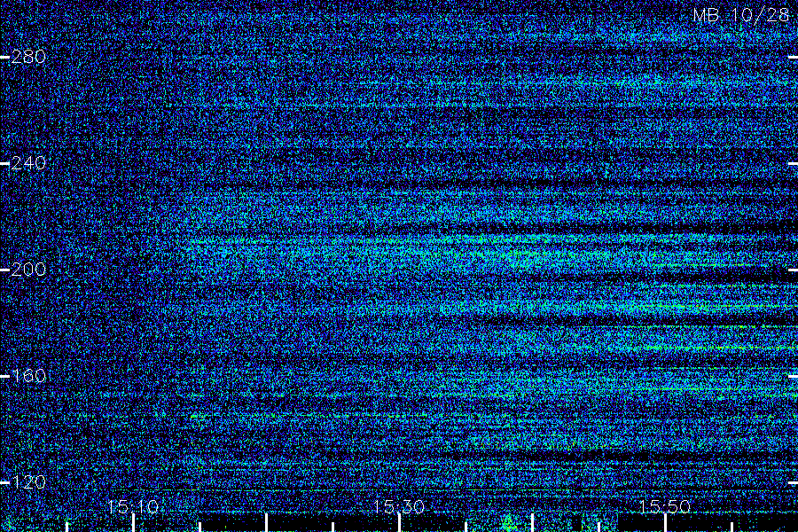This screenshot has width=798, height=532.
Task: Click the 15:10 time axis label
Action: pos(133,506)
